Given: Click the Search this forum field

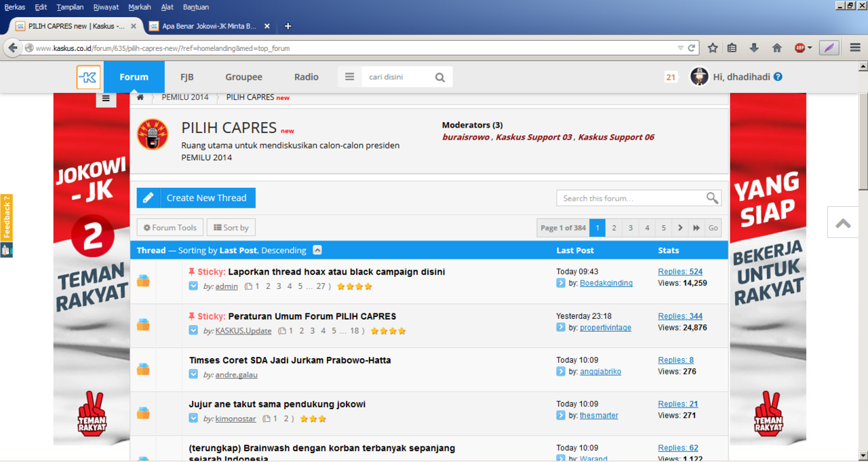Looking at the screenshot, I should 631,198.
